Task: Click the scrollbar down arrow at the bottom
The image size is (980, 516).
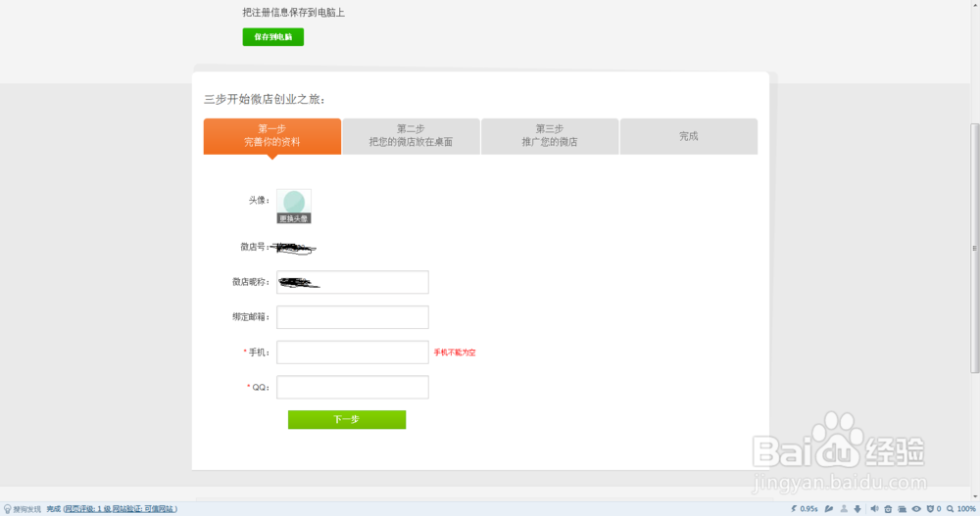Action: 974,497
